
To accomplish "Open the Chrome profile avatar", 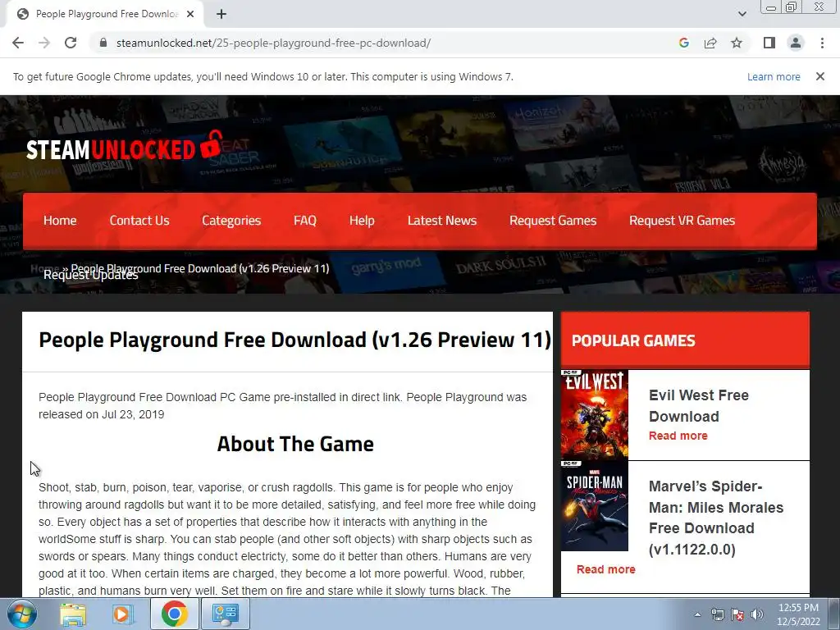I will tap(796, 43).
